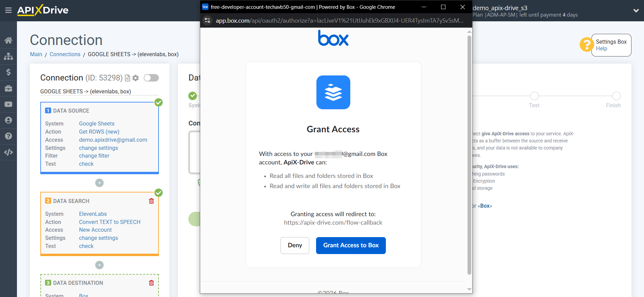644x297 pixels.
Task: Click the connection document copy icon
Action: coord(128,78)
